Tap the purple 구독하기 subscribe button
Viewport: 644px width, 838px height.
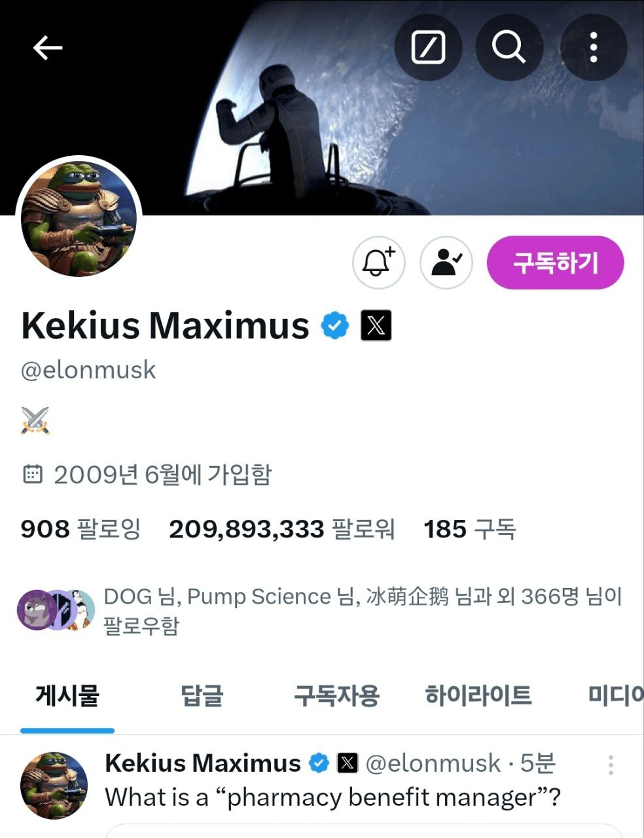pos(555,263)
